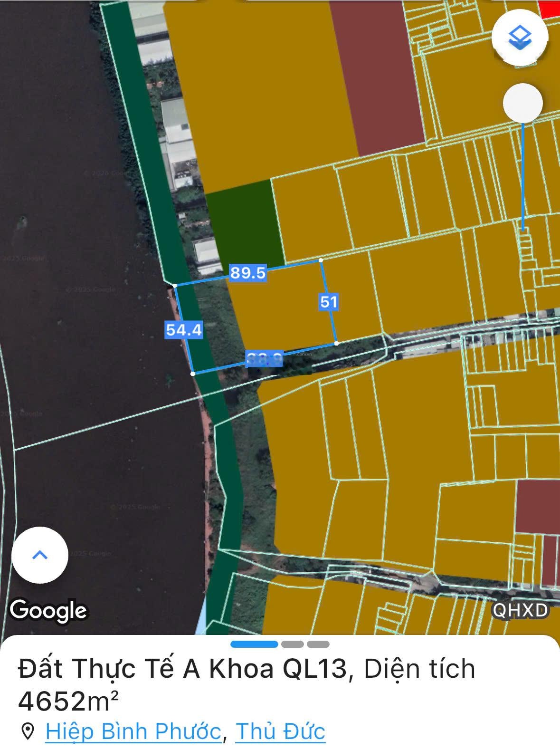Image resolution: width=560 pixels, height=750 pixels.
Task: Click the white overlay opacity slider handle
Action: click(x=522, y=103)
